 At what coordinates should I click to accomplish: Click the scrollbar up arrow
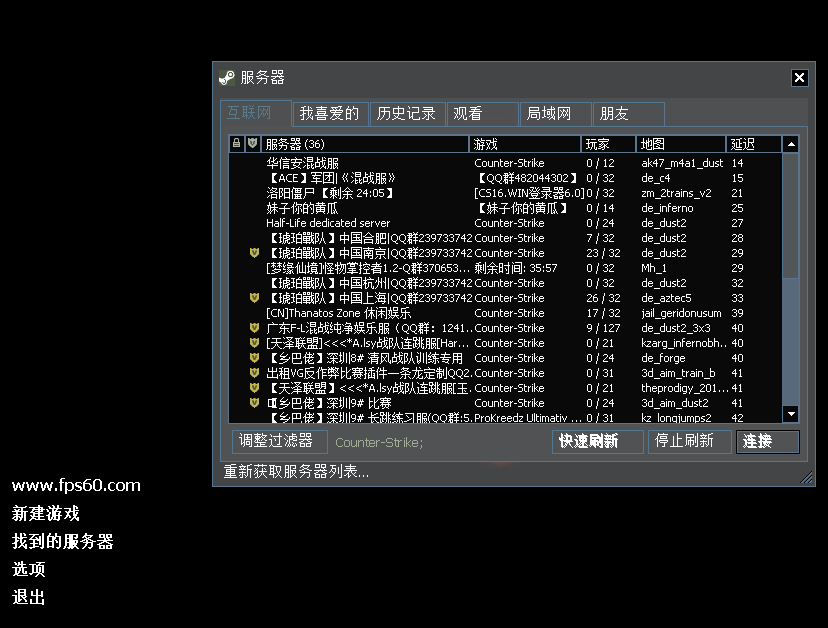(x=791, y=144)
